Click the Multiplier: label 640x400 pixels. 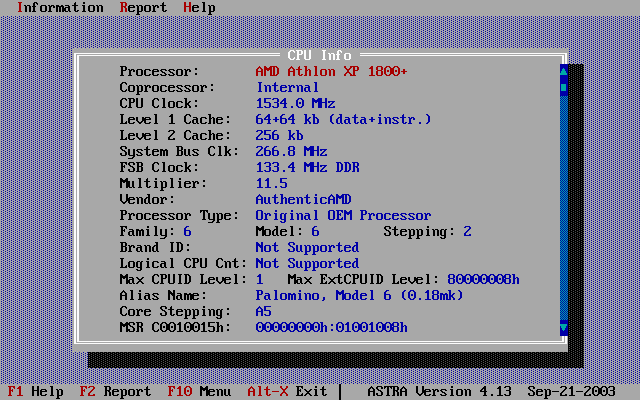pos(163,183)
